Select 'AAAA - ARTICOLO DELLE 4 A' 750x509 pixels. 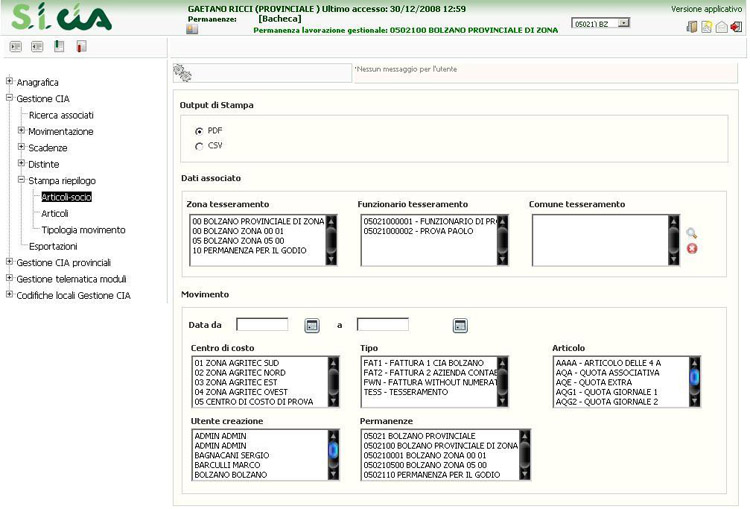(608, 363)
